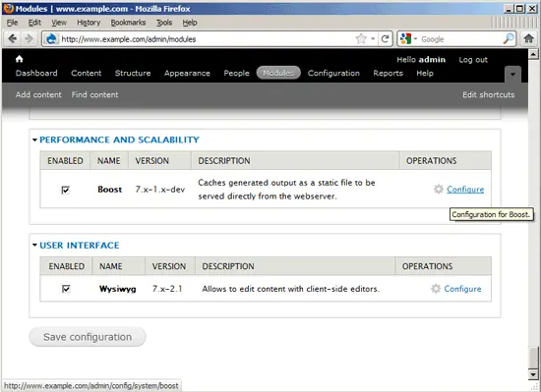Toggle the shortcuts drawer arrow in admin bar

click(x=512, y=74)
